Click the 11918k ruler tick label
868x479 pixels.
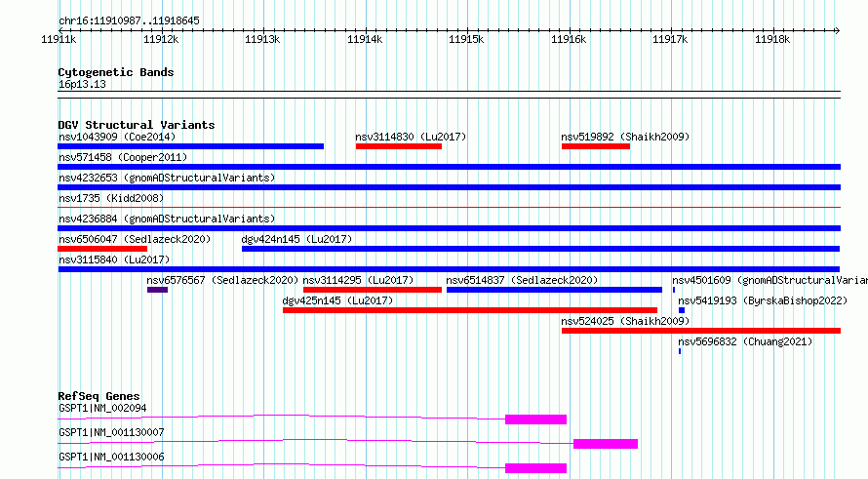(x=772, y=39)
